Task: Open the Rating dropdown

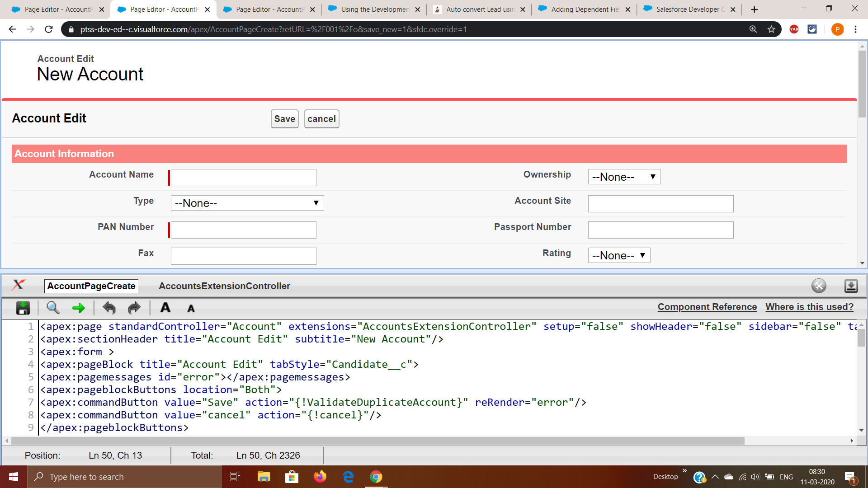Action: coord(618,255)
